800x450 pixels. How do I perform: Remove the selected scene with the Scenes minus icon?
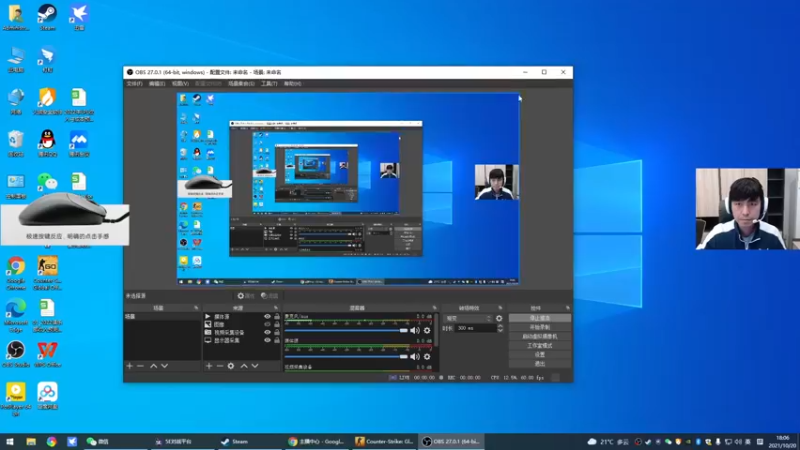click(x=140, y=366)
